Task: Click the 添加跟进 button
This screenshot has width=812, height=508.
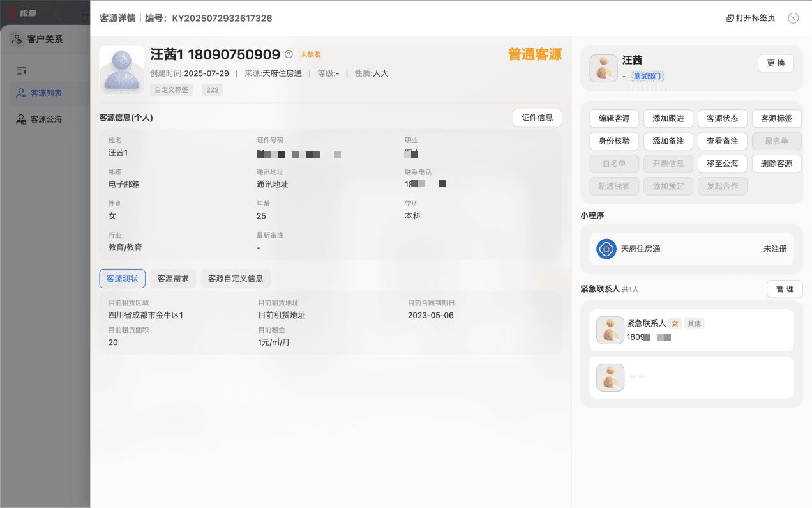Action: (668, 118)
